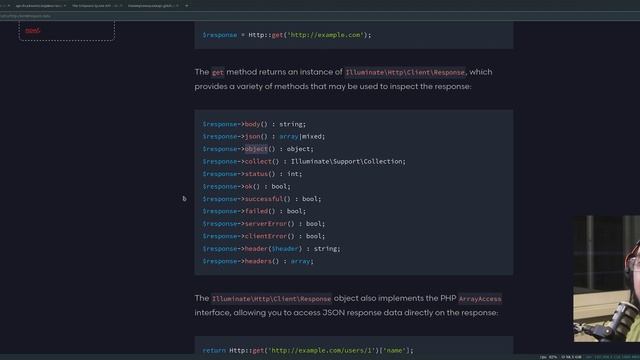The height and width of the screenshot is (360, 640).
Task: Click the $response->json() line
Action: coord(264,137)
